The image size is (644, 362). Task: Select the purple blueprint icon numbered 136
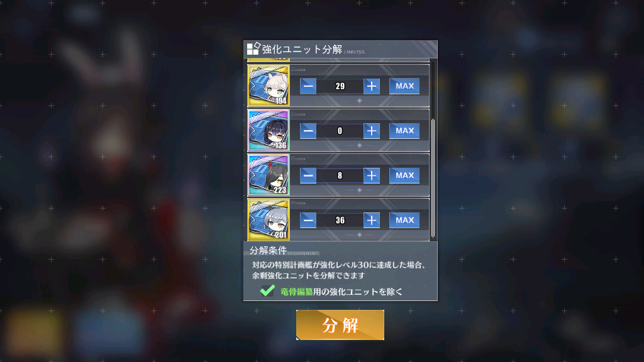pos(269,131)
